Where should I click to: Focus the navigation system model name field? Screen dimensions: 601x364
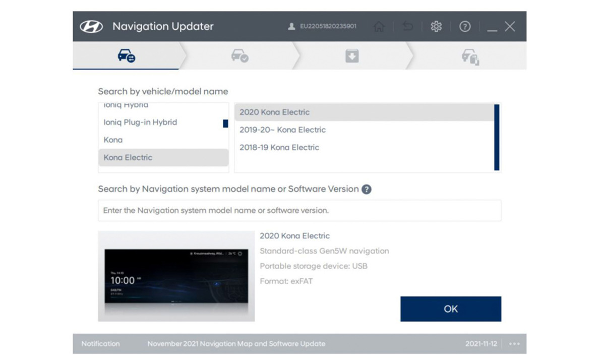click(299, 210)
